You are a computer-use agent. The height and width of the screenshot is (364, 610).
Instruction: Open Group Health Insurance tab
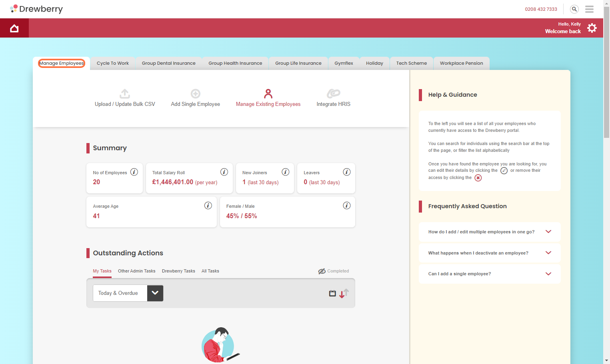[x=235, y=63]
